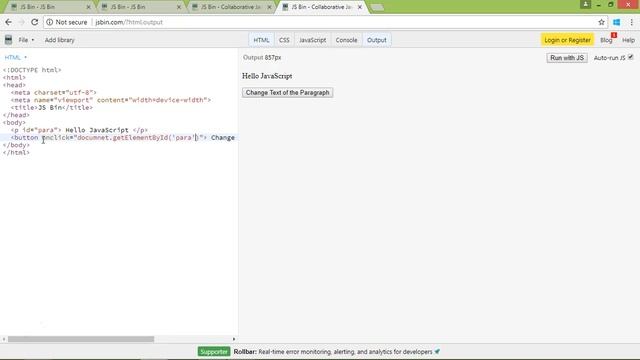Close the first JS Bin tab
Image resolution: width=640 pixels, height=360 pixels.
[89, 7]
